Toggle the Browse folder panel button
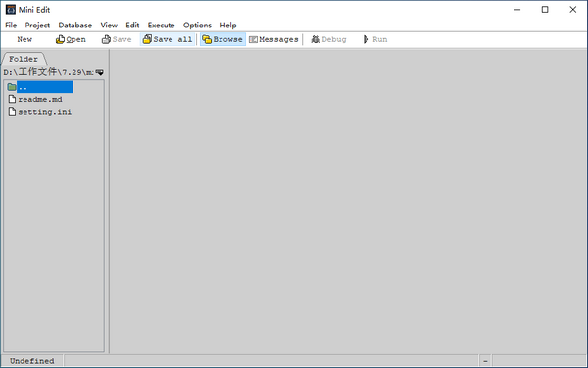 click(222, 39)
